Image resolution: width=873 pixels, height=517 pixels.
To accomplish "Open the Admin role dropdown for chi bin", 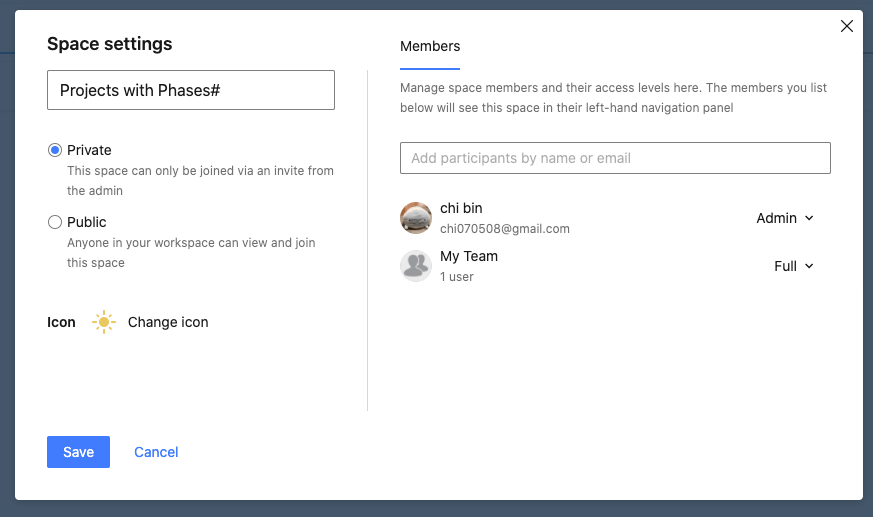I will click(x=784, y=218).
